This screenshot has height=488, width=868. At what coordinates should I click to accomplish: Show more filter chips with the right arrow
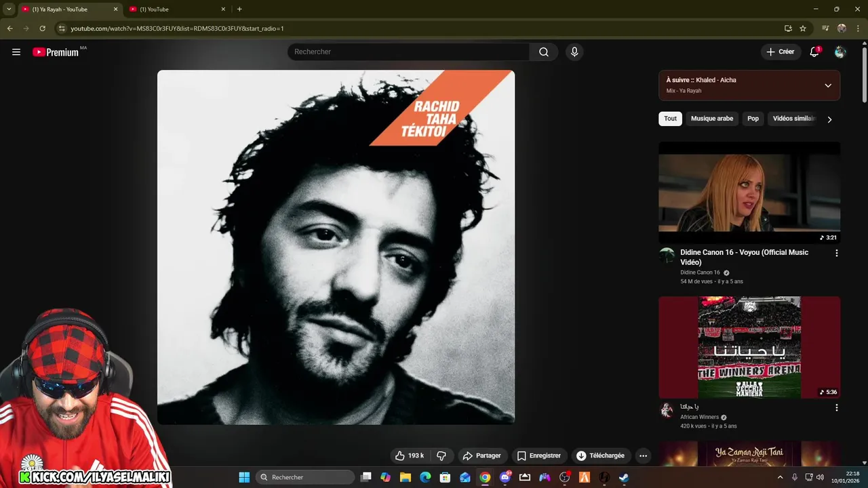(x=829, y=119)
